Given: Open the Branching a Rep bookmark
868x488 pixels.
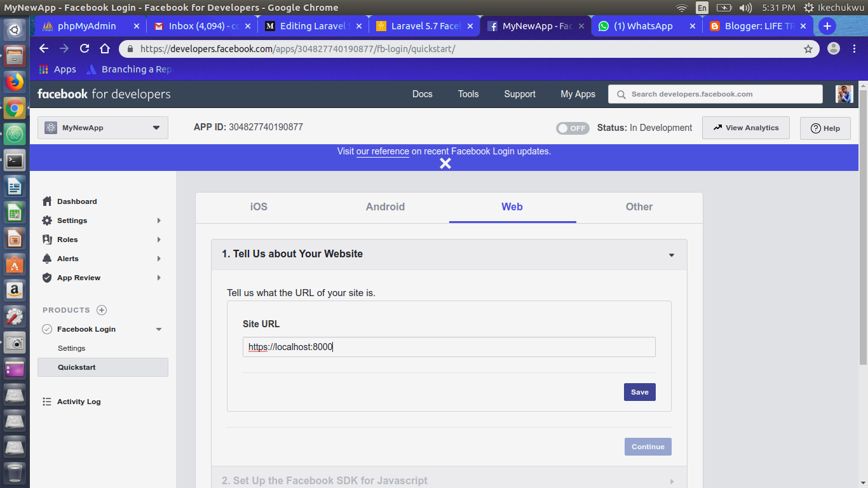Looking at the screenshot, I should coord(129,69).
